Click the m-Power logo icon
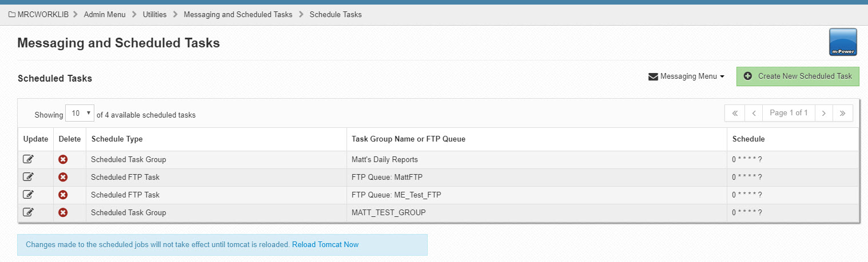The height and width of the screenshot is (262, 868). click(843, 42)
